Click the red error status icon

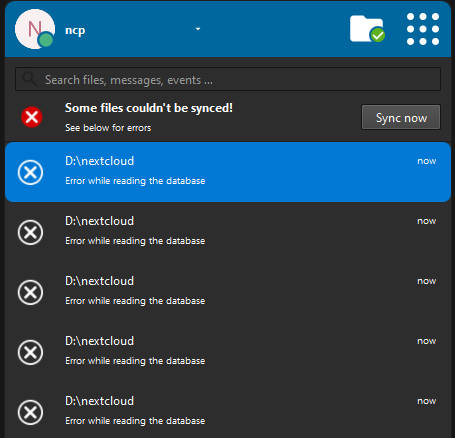(32, 117)
